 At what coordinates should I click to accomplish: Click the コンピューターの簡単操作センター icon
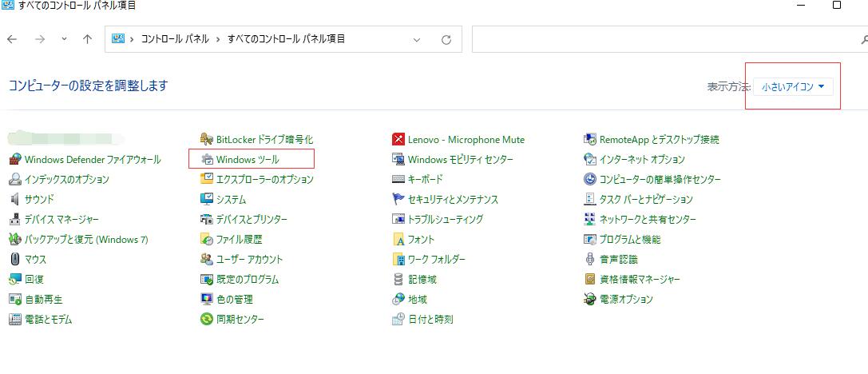tap(590, 179)
